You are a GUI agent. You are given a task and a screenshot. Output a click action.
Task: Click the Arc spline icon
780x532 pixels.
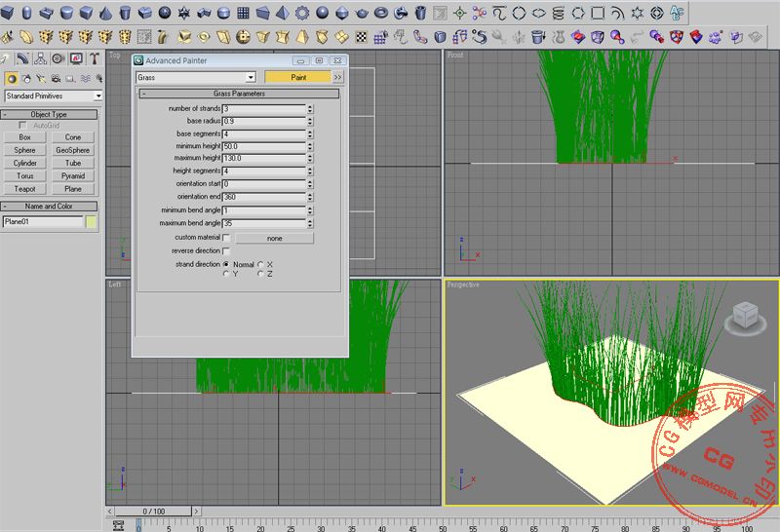[x=617, y=13]
